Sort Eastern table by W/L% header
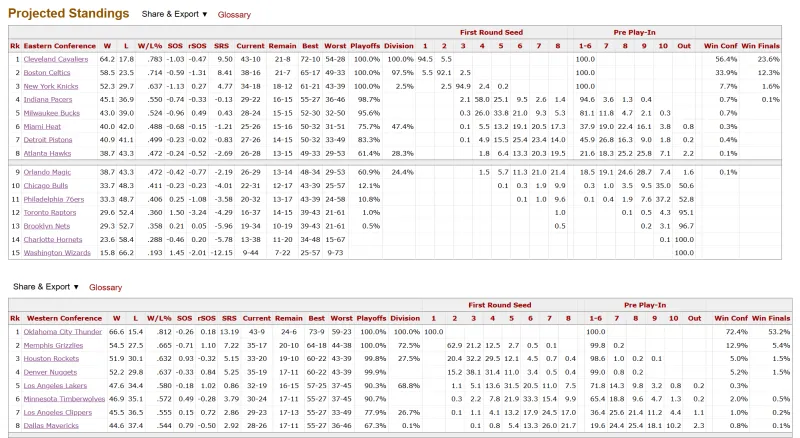The width and height of the screenshot is (800, 438). pos(150,46)
